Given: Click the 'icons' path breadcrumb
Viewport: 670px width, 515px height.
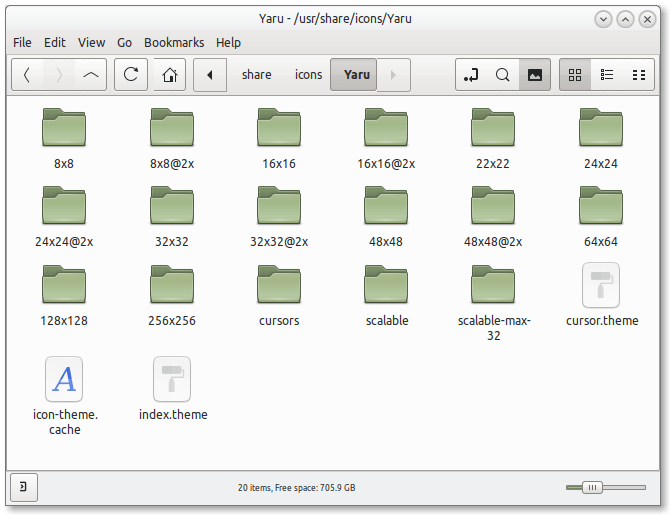Looking at the screenshot, I should click(x=308, y=75).
